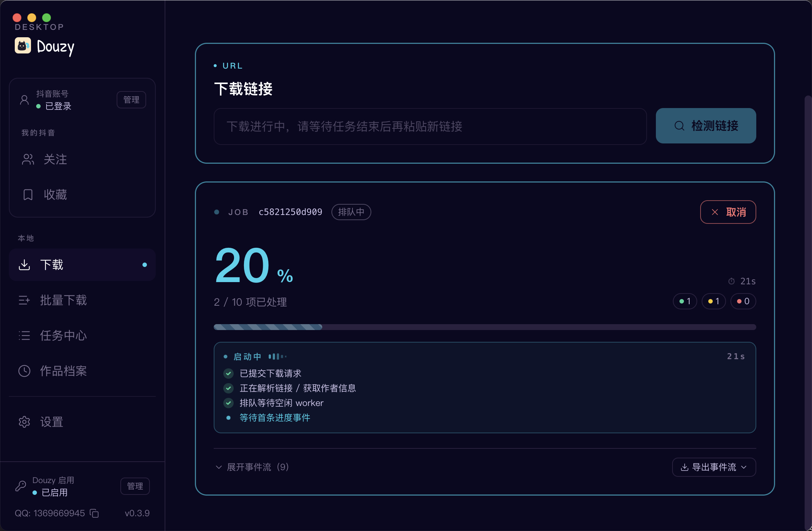Click the 等待首条进度事件 step

coord(275,418)
